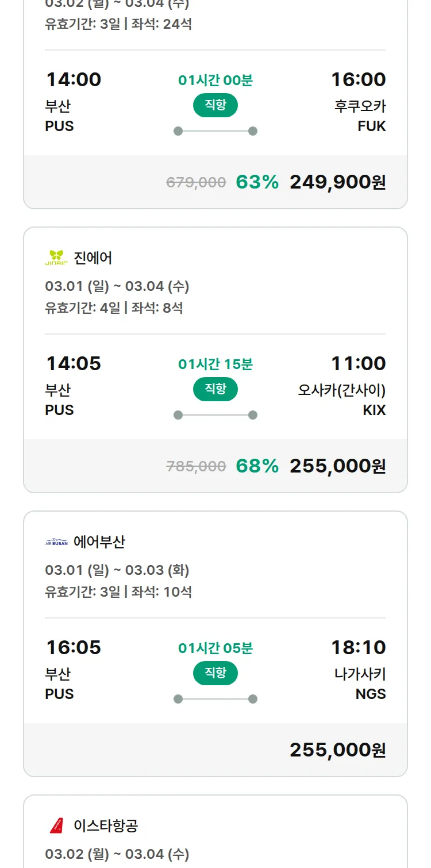The height and width of the screenshot is (868, 431).
Task: Click the crossed-out 785,000 original price
Action: click(x=196, y=467)
